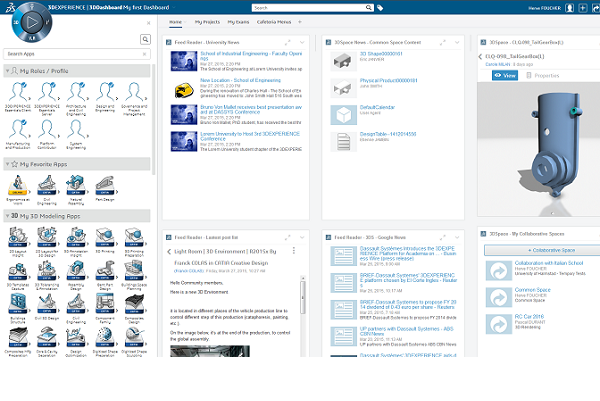Click the search magnifier above Search Apps
This screenshot has height=401, width=600.
pos(145,39)
